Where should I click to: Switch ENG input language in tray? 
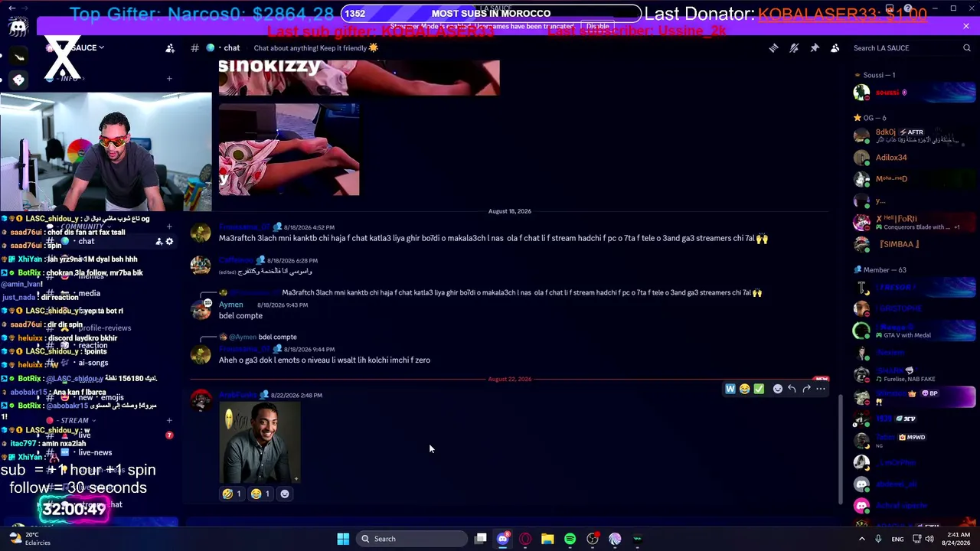pyautogui.click(x=897, y=539)
